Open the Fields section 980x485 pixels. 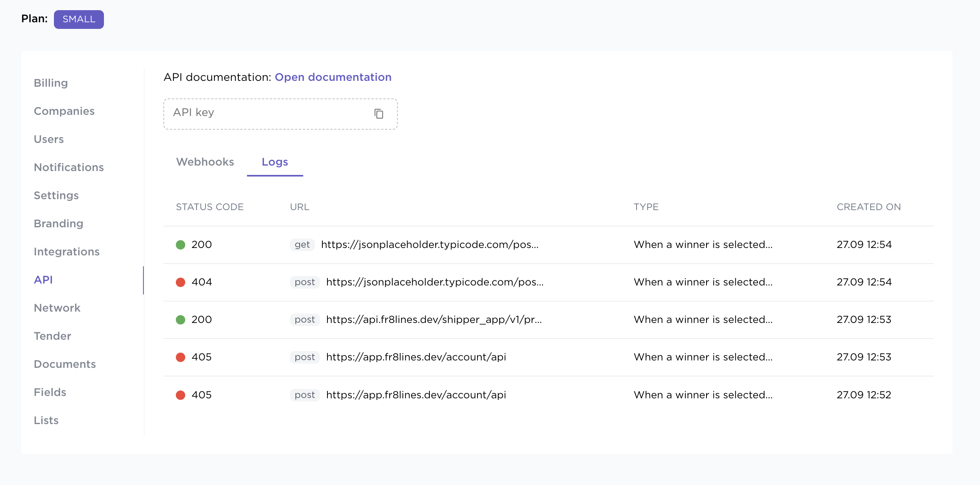(x=50, y=392)
